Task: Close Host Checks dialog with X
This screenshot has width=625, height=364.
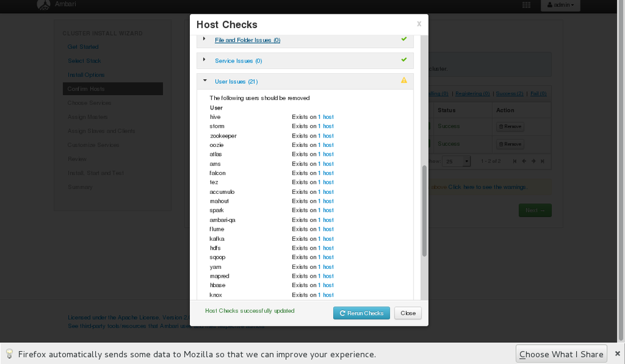Action: [x=419, y=24]
